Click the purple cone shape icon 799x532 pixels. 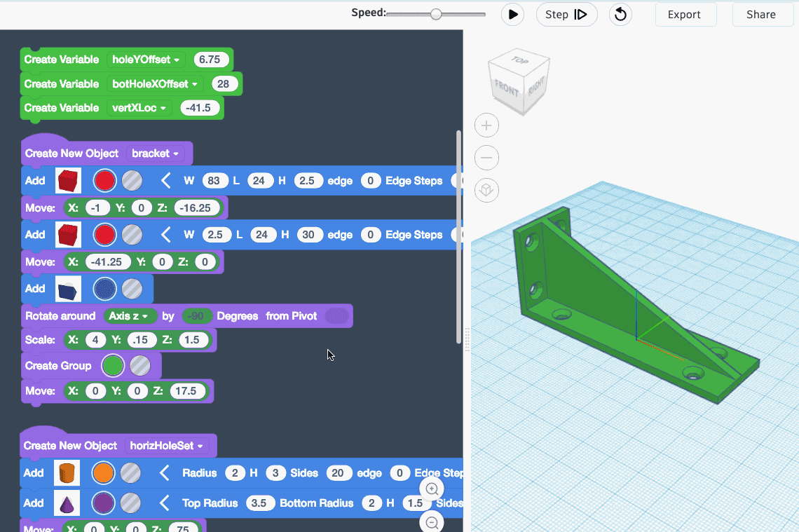click(x=67, y=503)
